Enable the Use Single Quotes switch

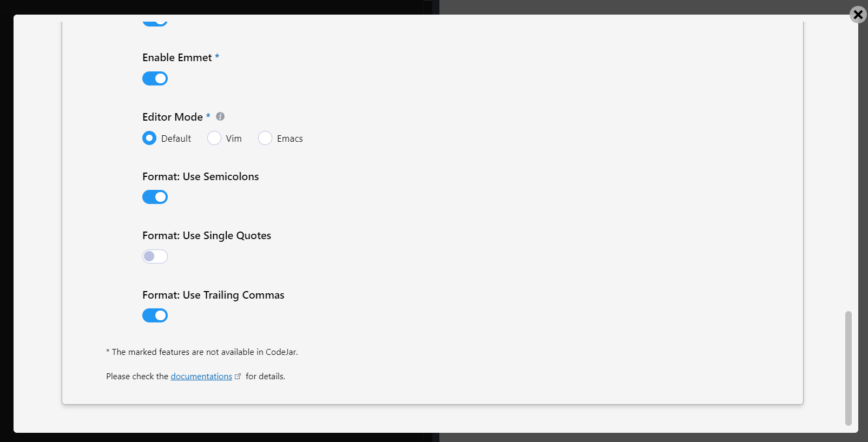tap(155, 256)
